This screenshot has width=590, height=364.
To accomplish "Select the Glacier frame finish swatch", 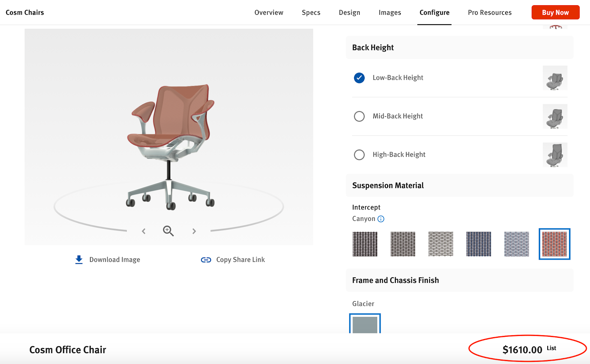I will (x=365, y=324).
